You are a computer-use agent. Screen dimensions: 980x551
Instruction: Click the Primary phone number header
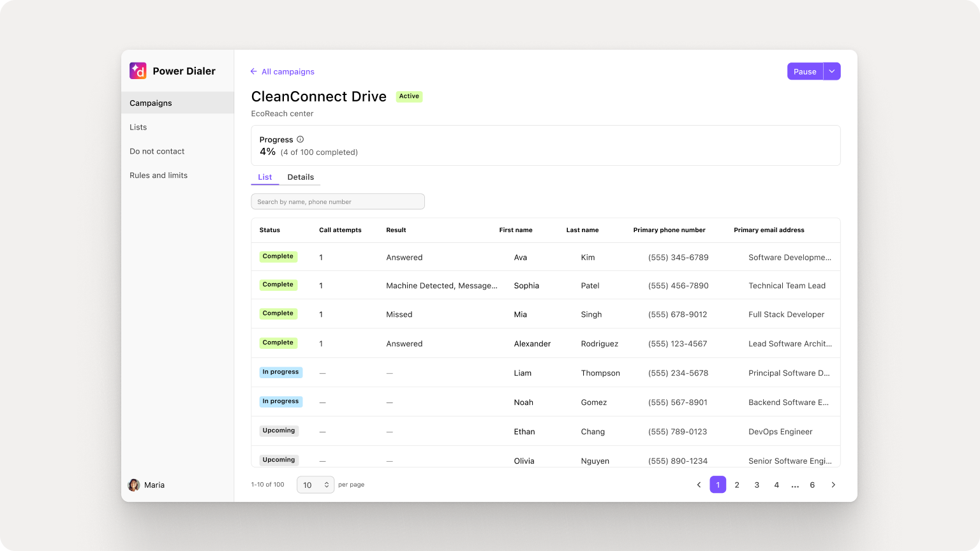pos(669,230)
